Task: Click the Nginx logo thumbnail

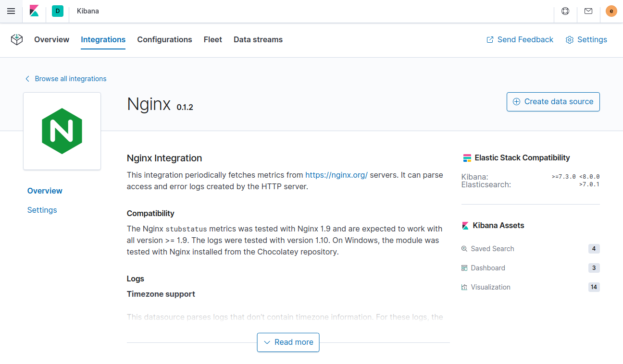Action: (x=62, y=131)
